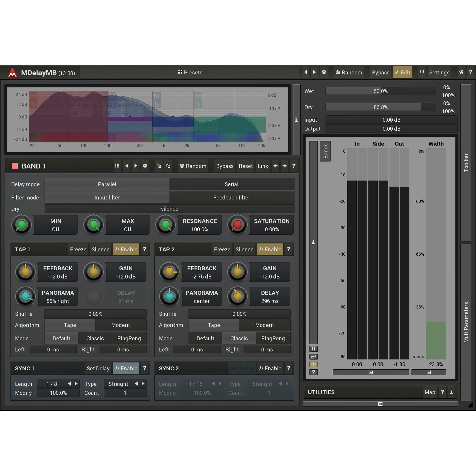Click previous arrow on Sync 1 Type

pyautogui.click(x=136, y=384)
